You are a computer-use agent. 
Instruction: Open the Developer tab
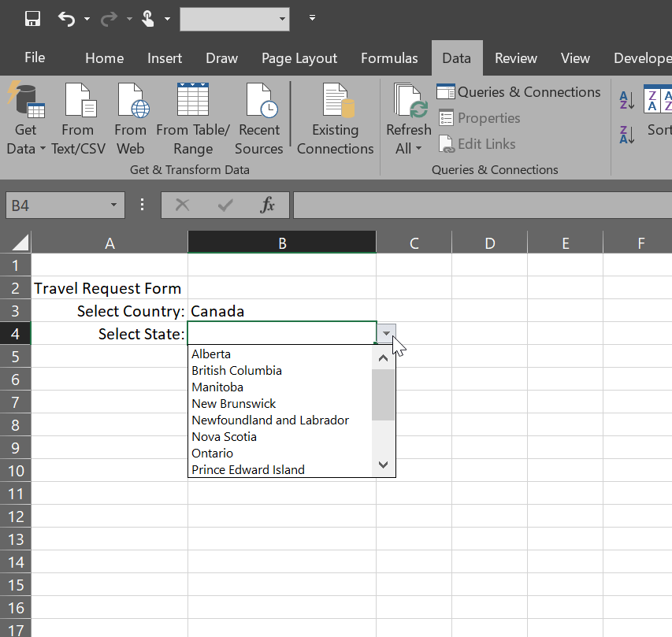642,57
